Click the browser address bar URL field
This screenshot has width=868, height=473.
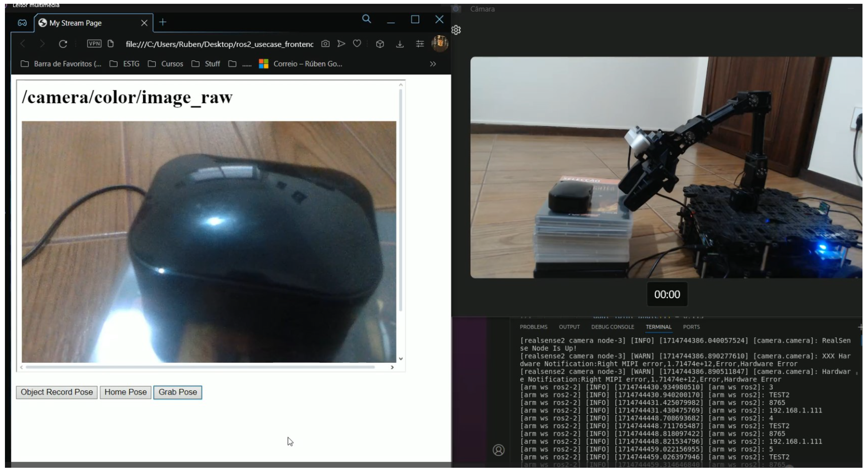(219, 44)
